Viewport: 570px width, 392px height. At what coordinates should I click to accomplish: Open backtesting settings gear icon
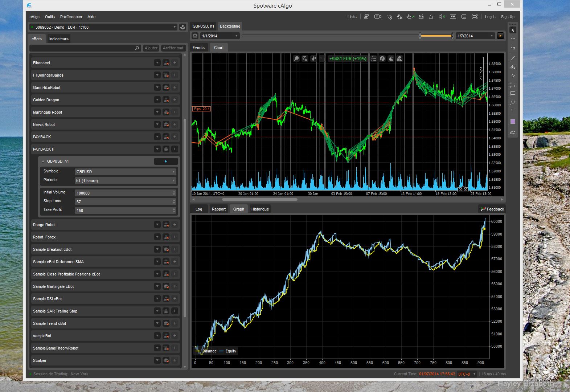click(195, 36)
